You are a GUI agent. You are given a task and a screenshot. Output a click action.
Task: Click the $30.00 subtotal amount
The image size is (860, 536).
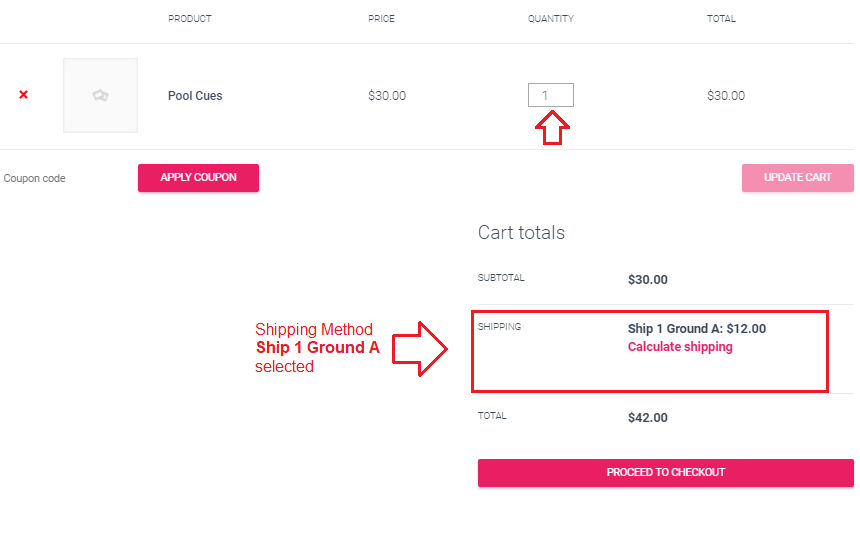pyautogui.click(x=648, y=280)
